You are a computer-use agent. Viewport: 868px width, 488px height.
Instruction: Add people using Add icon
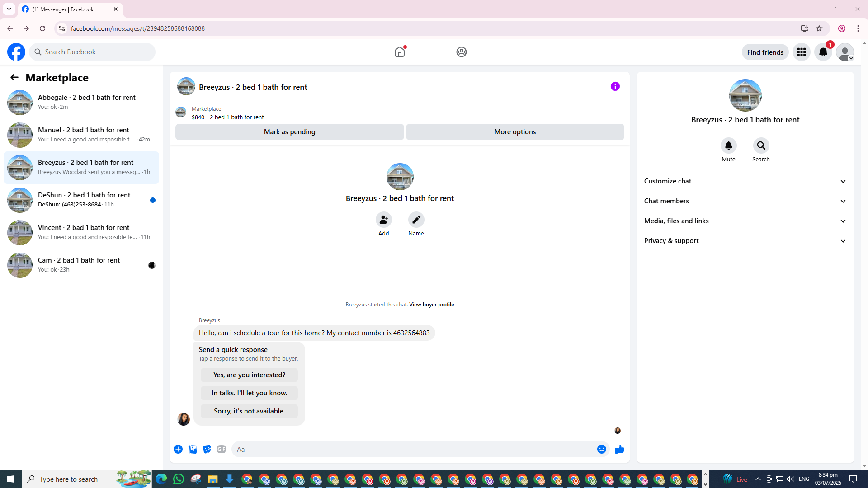click(x=383, y=220)
